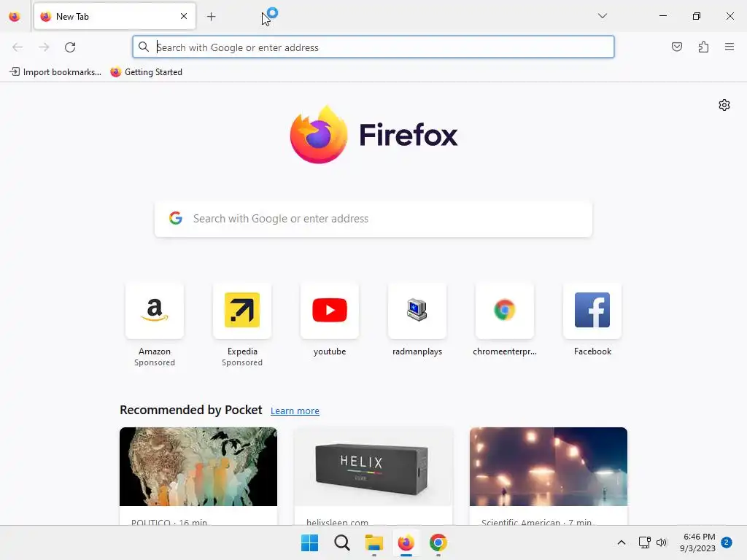Click Learn more about Pocket
This screenshot has width=747, height=560.
click(x=295, y=411)
